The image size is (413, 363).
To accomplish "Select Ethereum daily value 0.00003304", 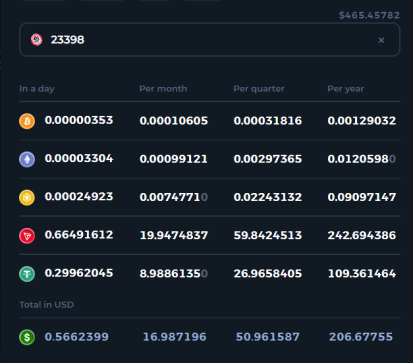I will pos(79,158).
